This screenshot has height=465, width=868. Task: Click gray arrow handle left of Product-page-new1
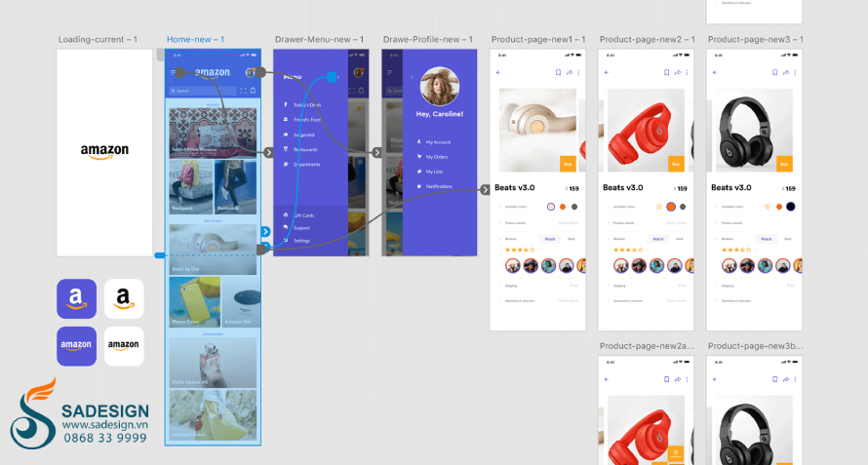[x=485, y=190]
